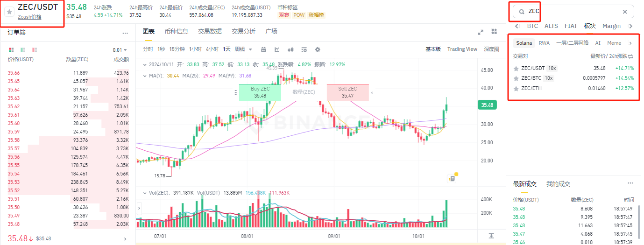Favorite the ZEC/BTC pair star

516,78
